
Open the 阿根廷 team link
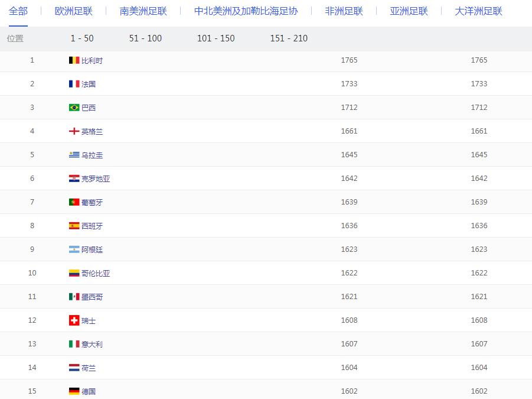92,250
